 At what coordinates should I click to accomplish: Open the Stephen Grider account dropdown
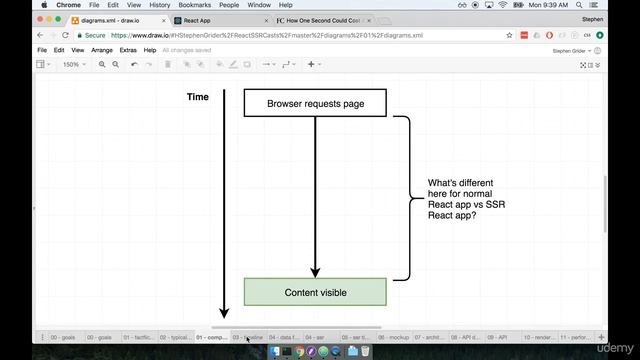[x=572, y=51]
